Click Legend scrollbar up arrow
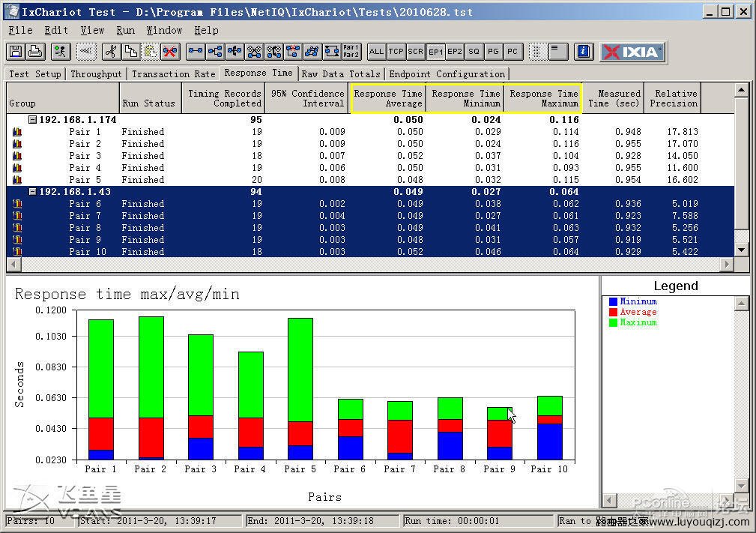Image resolution: width=756 pixels, height=533 pixels. point(741,303)
